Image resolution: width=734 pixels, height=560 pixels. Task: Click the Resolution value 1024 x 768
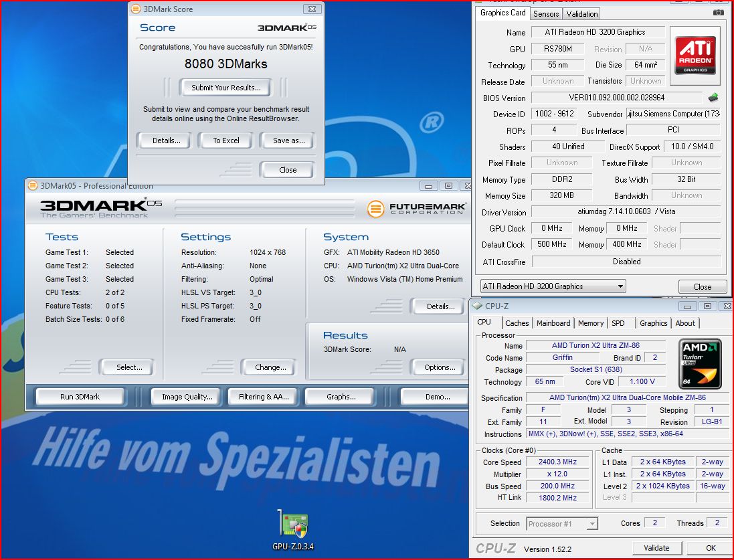coord(267,252)
